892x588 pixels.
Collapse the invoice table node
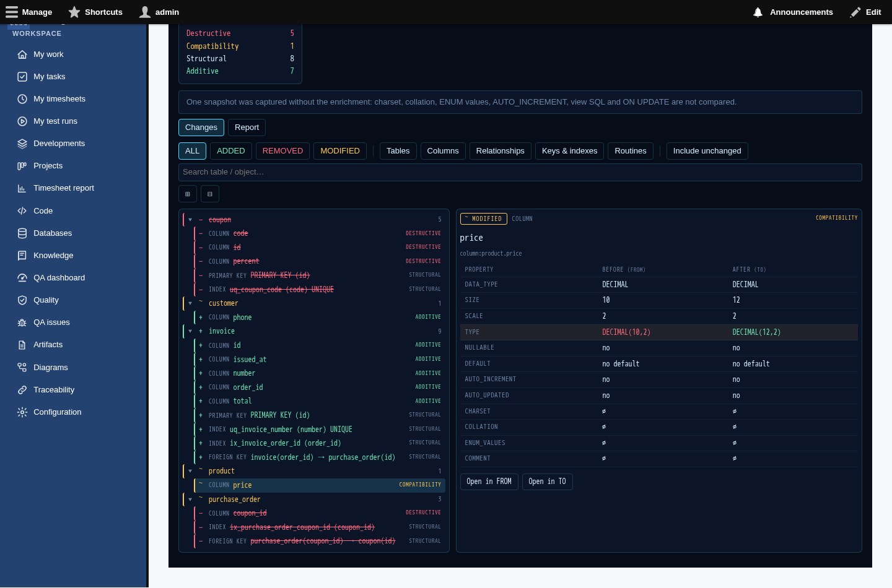coord(190,331)
